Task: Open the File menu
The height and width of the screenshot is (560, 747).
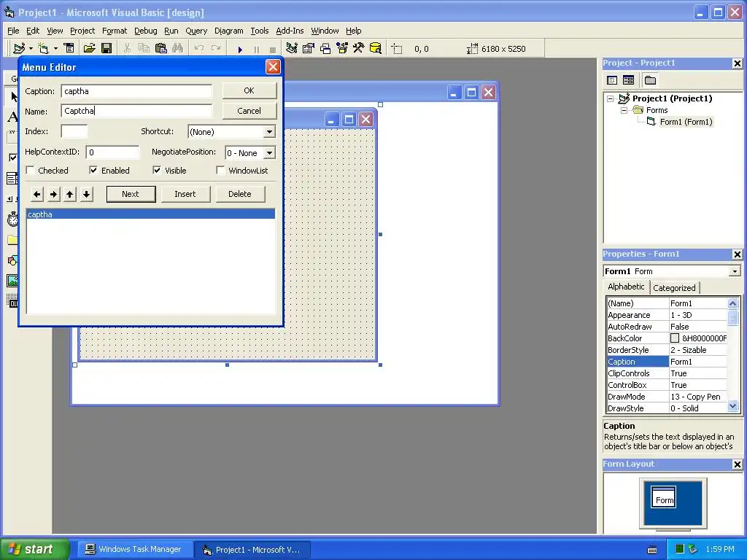Action: point(13,31)
